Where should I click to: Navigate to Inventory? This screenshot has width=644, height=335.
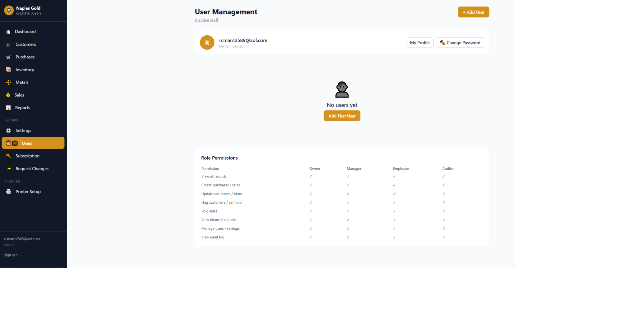(x=33, y=70)
